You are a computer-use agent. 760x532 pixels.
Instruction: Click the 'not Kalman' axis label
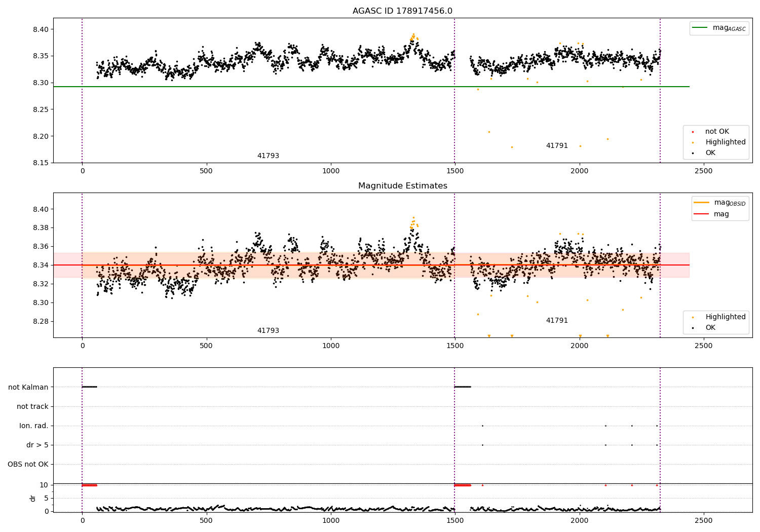click(28, 387)
